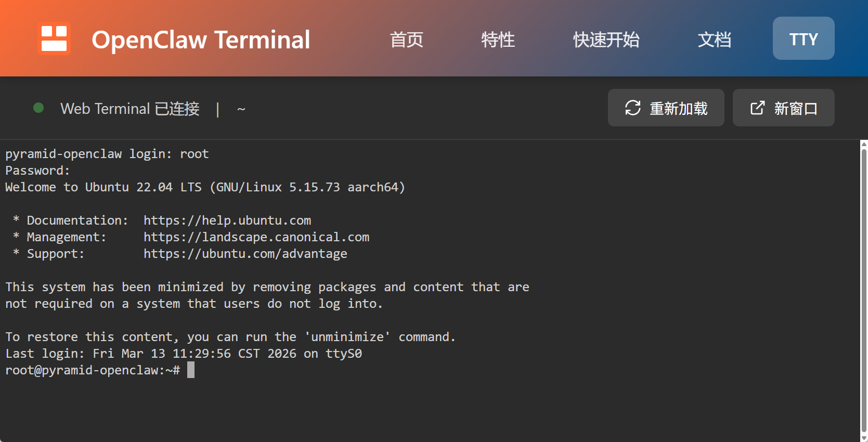The image size is (868, 442).
Task: Click the ~ current directory indicator
Action: [241, 109]
